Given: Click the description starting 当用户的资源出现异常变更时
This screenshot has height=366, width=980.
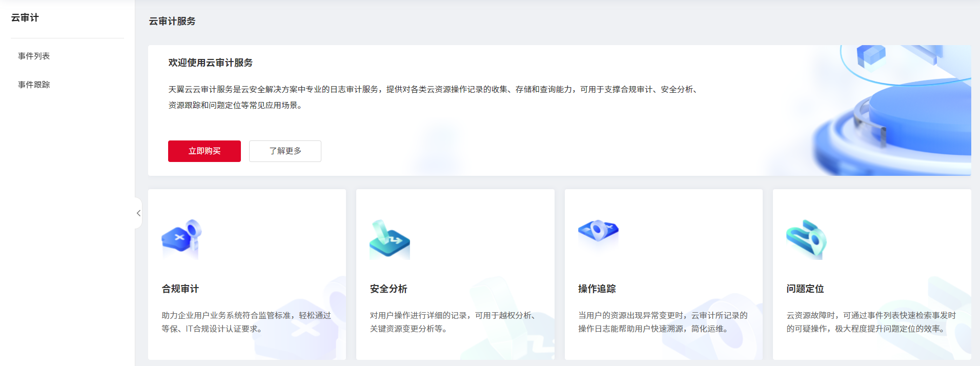Looking at the screenshot, I should pos(663,322).
